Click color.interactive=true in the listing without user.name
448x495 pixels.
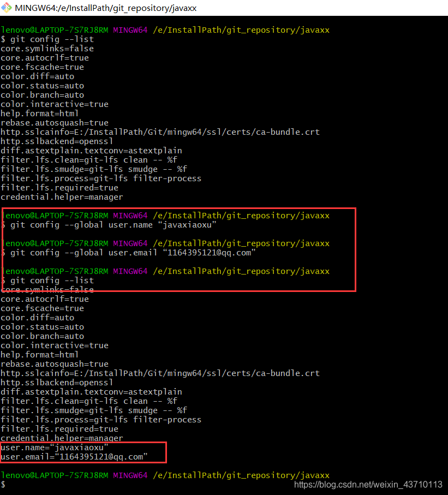click(55, 104)
